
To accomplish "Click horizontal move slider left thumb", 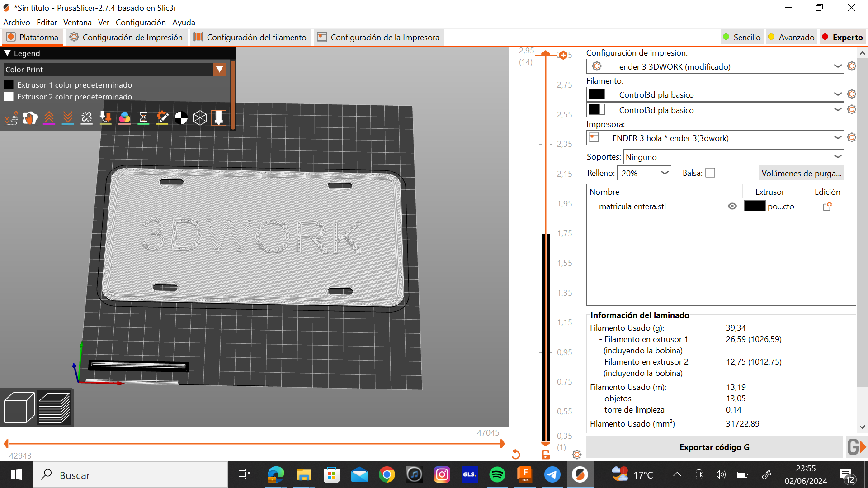I will point(6,444).
